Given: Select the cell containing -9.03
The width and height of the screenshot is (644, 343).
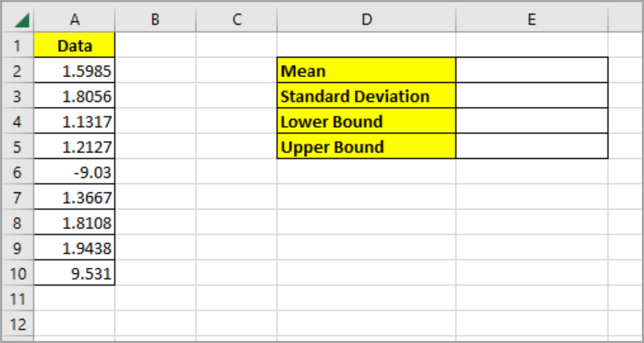Looking at the screenshot, I should (x=74, y=171).
